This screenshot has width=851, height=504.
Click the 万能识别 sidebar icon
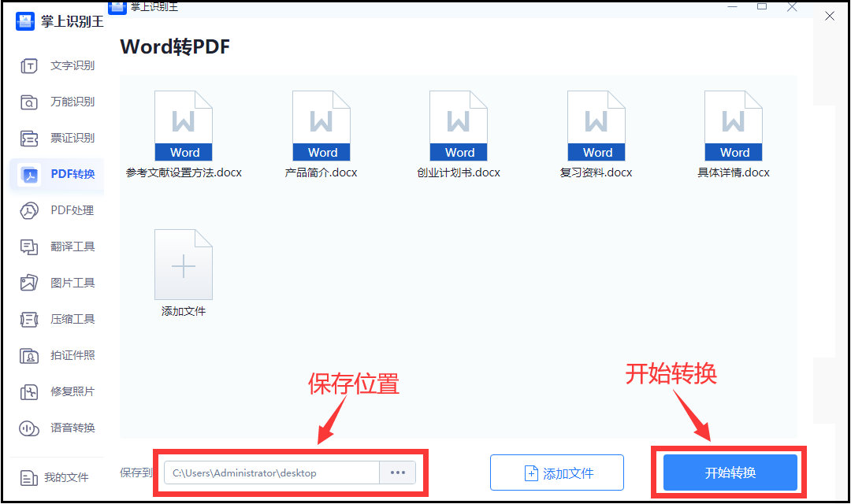pyautogui.click(x=29, y=102)
